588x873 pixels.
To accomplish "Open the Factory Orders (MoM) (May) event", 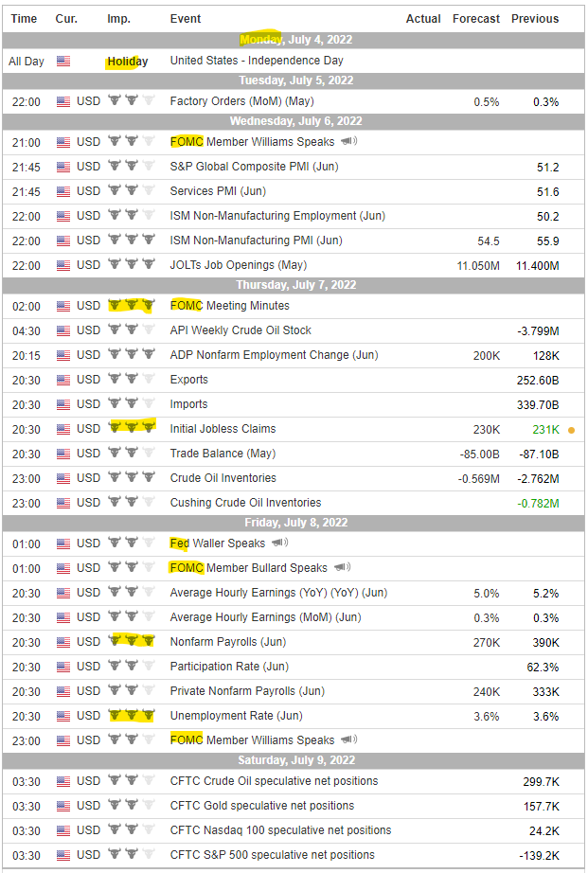I will tap(241, 100).
